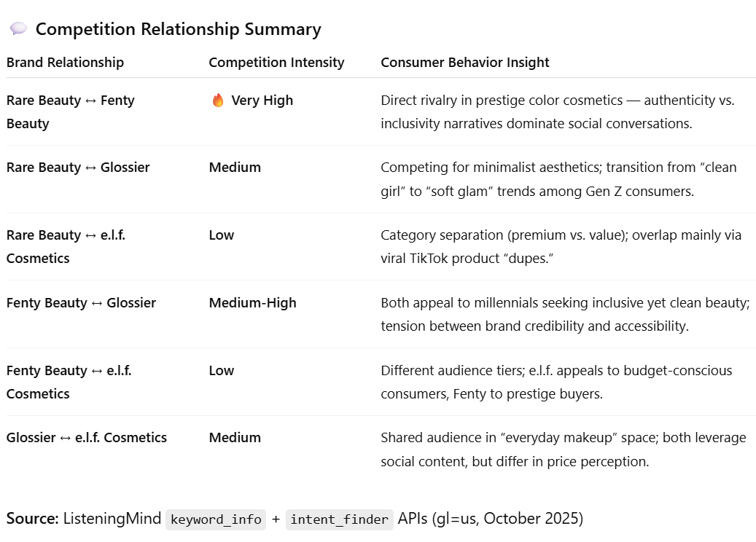Click the Very High intensity text
This screenshot has width=756, height=542.
[x=262, y=101]
